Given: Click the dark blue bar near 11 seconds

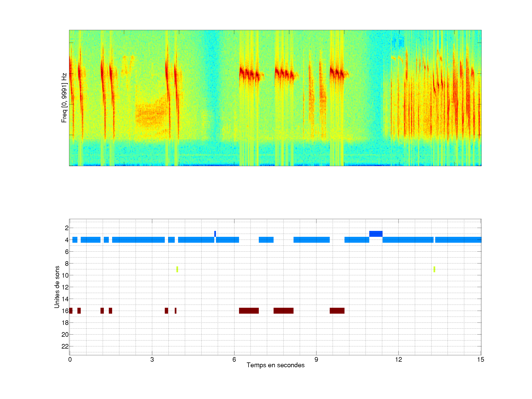Looking at the screenshot, I should pos(376,234).
